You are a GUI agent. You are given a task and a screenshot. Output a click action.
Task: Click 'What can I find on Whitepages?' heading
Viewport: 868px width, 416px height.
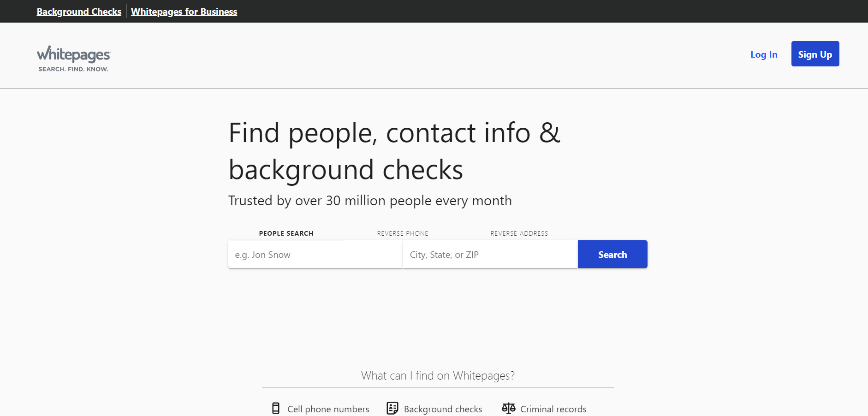[438, 376]
